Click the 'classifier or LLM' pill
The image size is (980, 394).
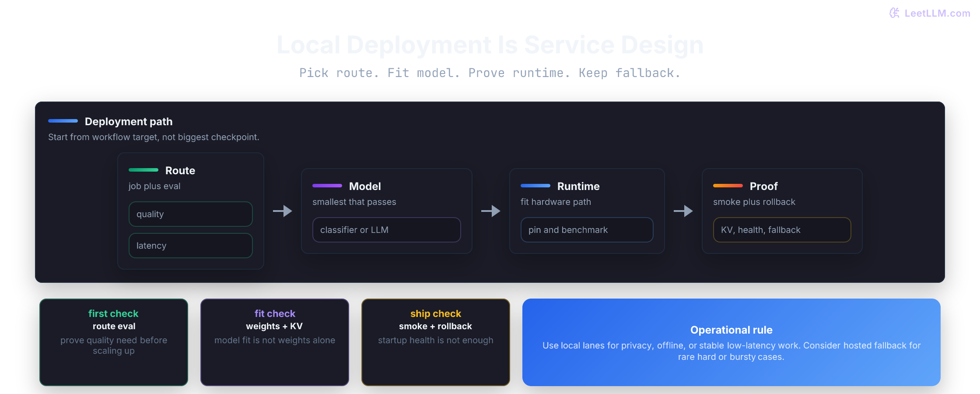point(387,230)
